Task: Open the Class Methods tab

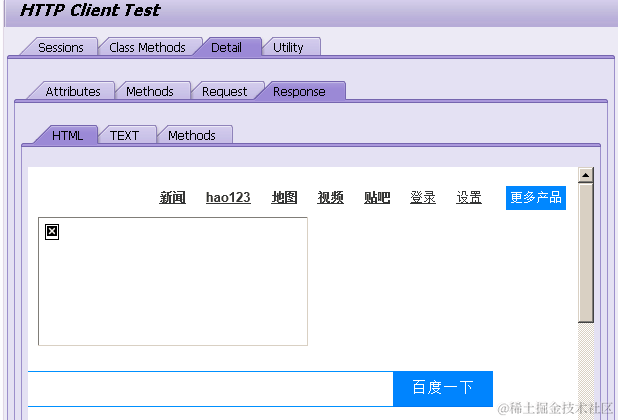Action: click(147, 48)
